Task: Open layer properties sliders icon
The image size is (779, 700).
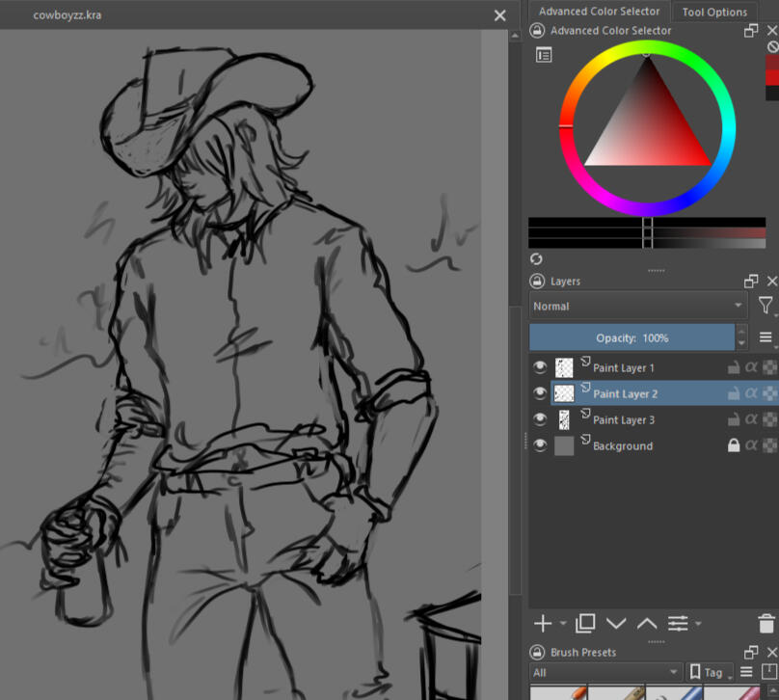Action: pos(678,624)
